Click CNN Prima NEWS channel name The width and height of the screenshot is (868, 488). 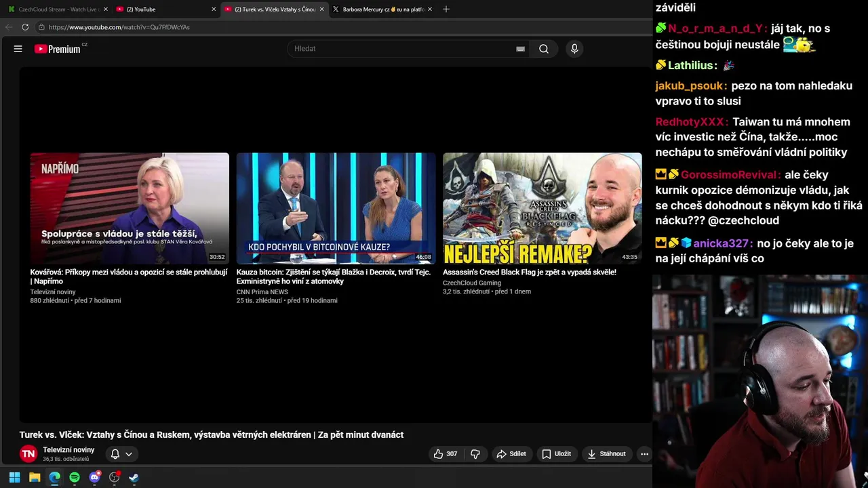point(262,292)
